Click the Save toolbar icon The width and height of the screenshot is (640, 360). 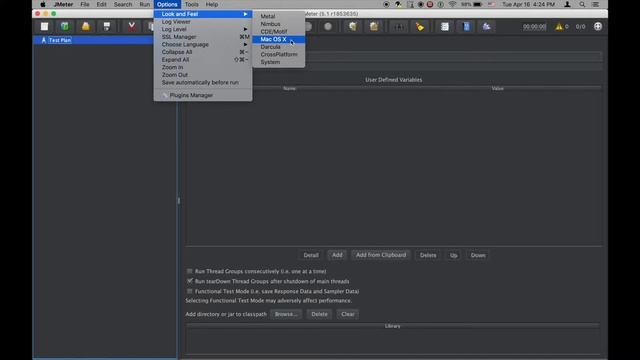(x=107, y=27)
